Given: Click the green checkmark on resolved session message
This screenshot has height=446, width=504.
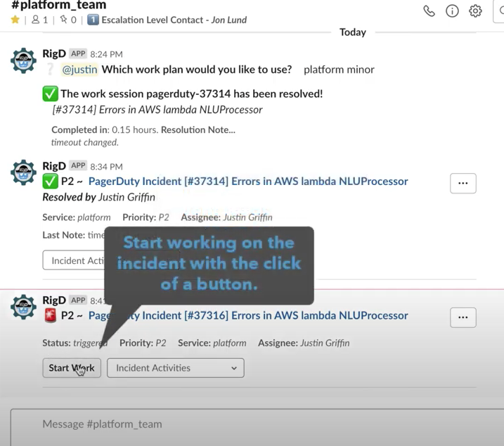Looking at the screenshot, I should tap(50, 94).
